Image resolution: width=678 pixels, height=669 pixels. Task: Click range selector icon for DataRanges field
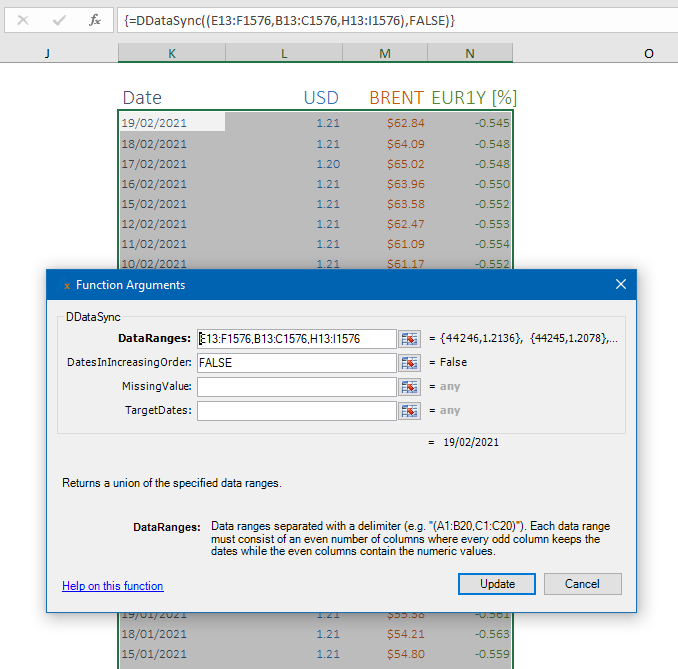(x=409, y=339)
